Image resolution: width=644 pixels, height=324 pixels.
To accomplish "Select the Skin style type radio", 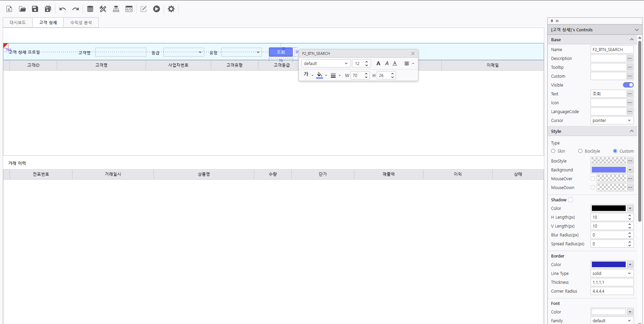I will 553,151.
